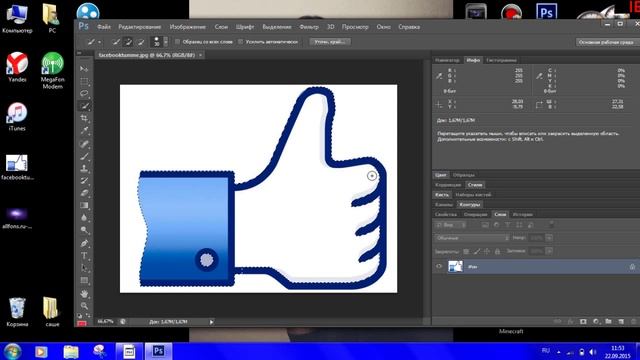The width and height of the screenshot is (640, 360).
Task: Create a new layer group icon
Action: click(x=609, y=322)
